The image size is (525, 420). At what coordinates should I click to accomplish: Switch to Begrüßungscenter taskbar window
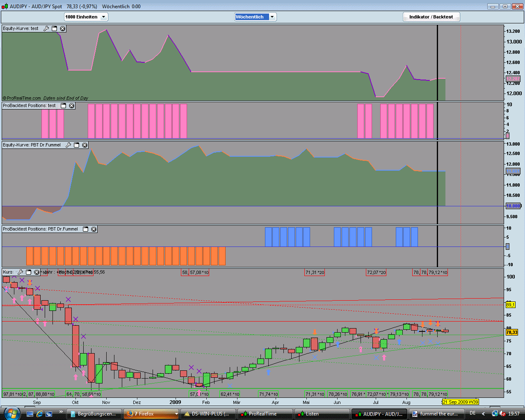(x=95, y=414)
